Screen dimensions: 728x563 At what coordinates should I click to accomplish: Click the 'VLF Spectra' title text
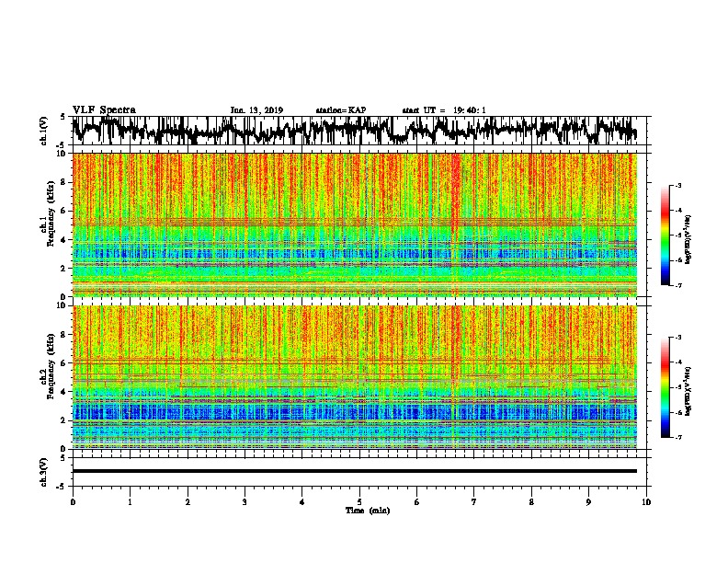pos(104,110)
